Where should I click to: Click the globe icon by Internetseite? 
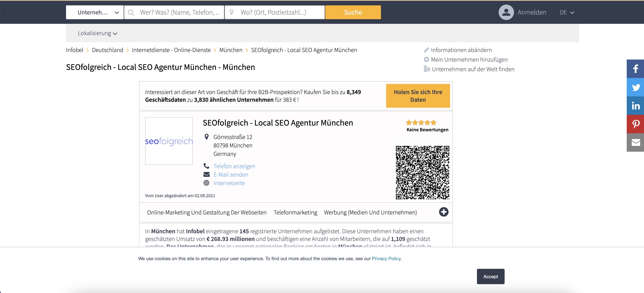[206, 183]
